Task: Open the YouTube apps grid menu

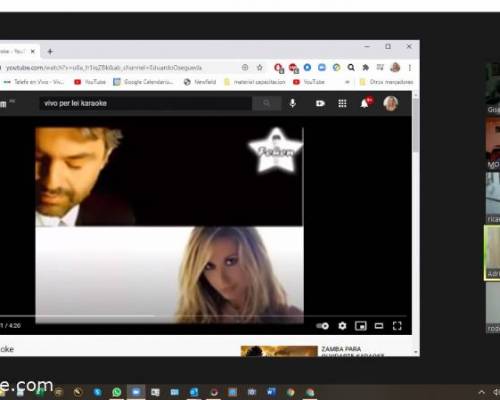Action: point(342,103)
